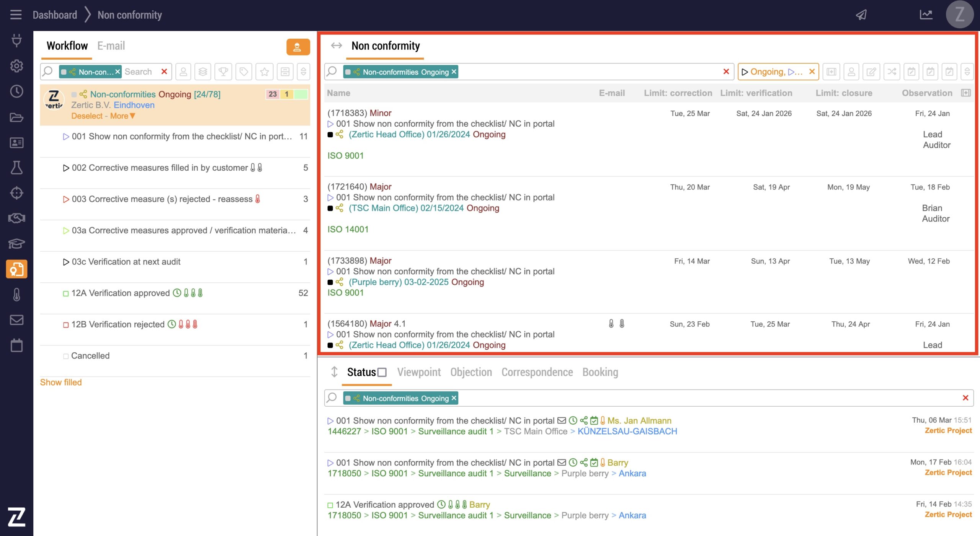Toggle the checkbox beside Status tab
Viewport: 980px width, 536px height.
click(382, 372)
